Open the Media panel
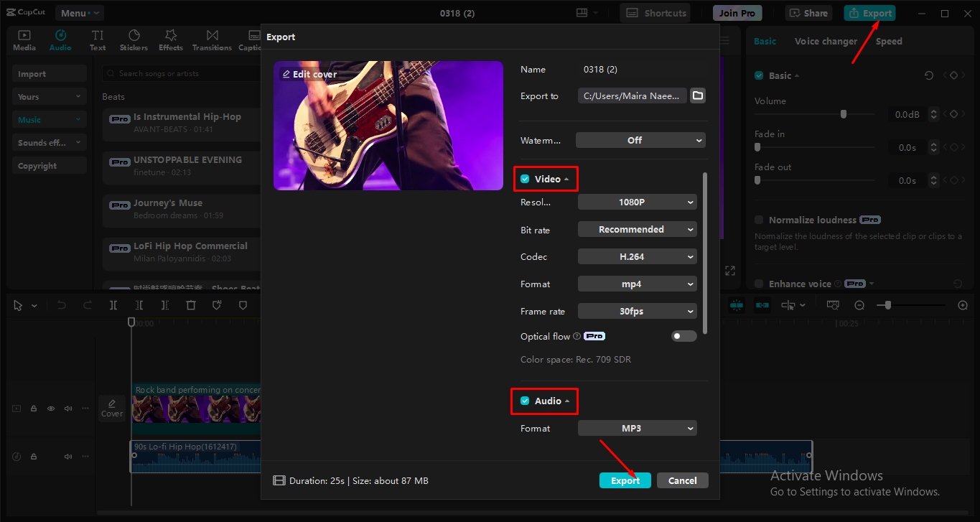 [x=24, y=39]
